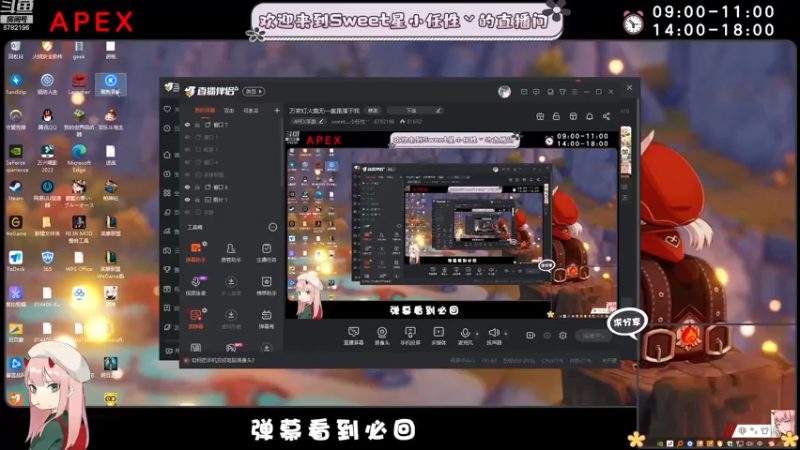
Task: Expand the speaker options arrow
Action: [506, 334]
